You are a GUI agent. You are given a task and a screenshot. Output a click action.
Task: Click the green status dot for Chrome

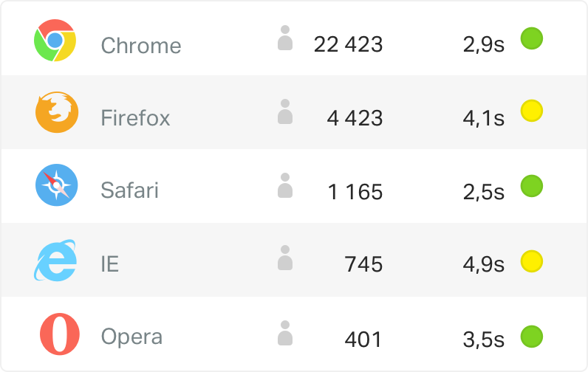pos(532,38)
